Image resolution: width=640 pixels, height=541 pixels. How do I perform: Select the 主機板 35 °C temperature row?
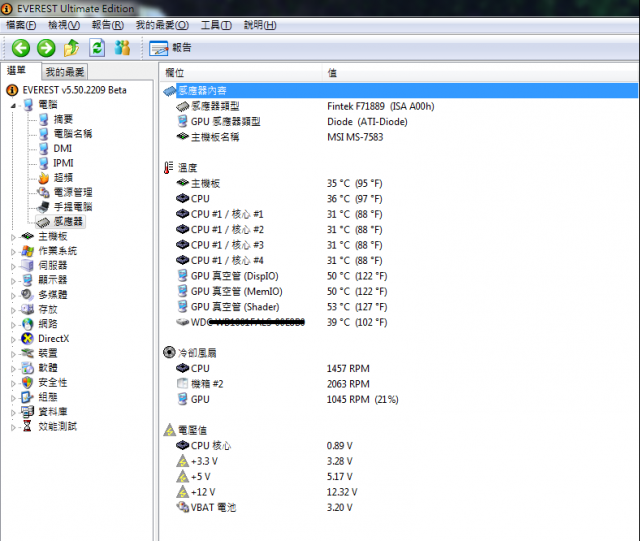click(x=400, y=183)
